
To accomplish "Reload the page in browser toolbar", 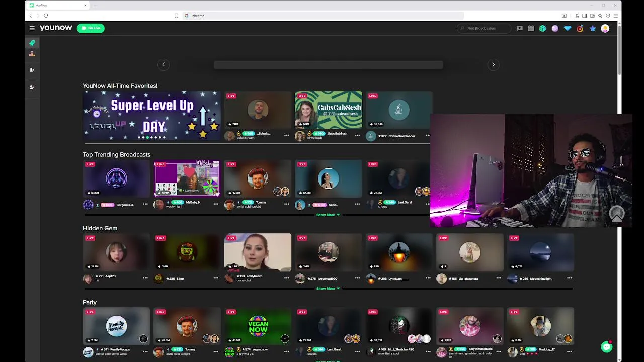I will [46, 16].
